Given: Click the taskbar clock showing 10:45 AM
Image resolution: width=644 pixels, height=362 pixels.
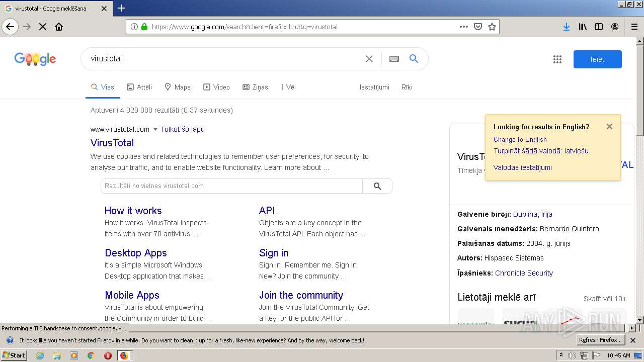Looking at the screenshot, I should point(618,355).
